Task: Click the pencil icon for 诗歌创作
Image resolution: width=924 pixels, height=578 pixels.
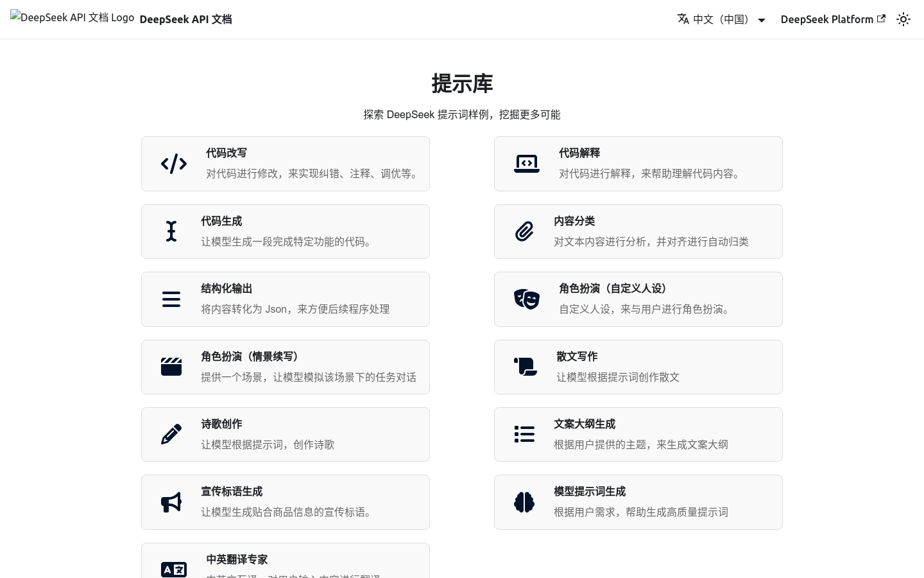Action: coord(171,434)
